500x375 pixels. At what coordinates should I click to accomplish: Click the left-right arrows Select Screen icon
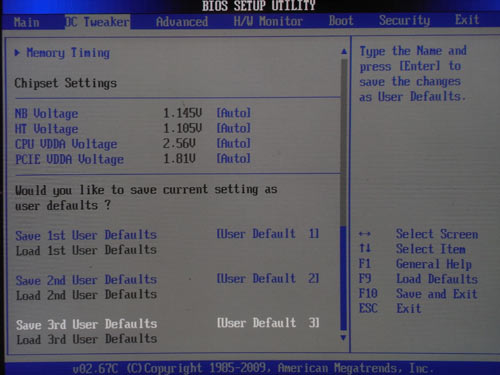point(364,234)
